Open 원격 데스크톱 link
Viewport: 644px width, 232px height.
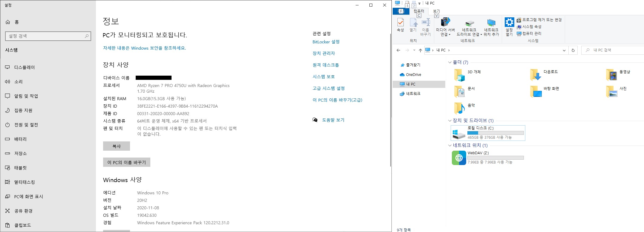pos(326,65)
